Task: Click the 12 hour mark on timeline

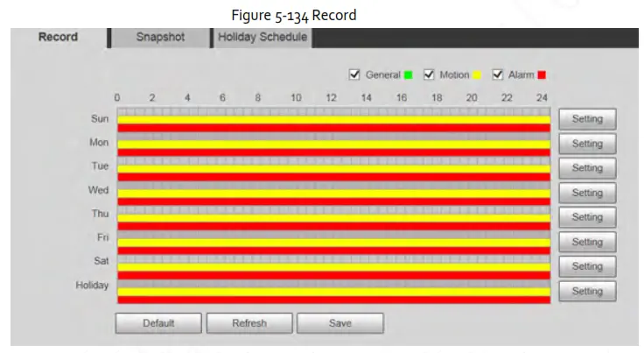Action: pos(331,98)
